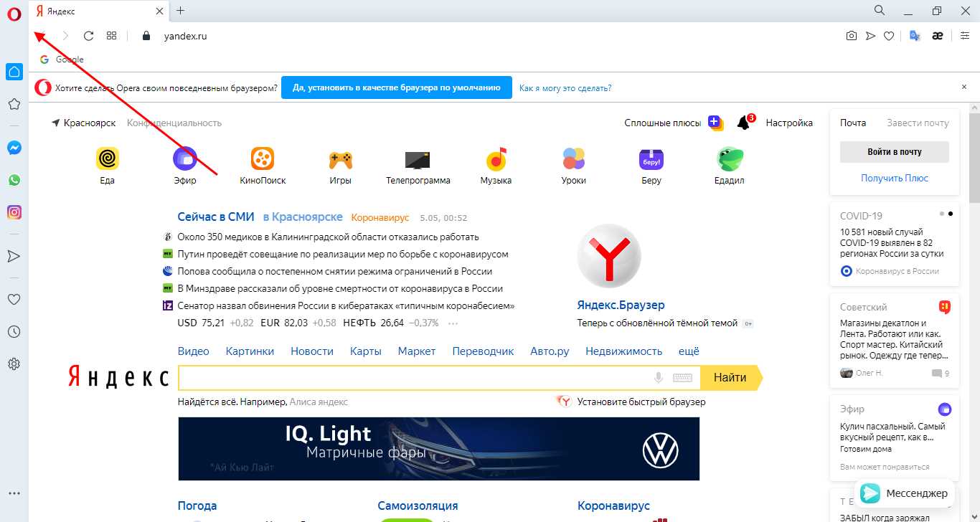The width and height of the screenshot is (980, 522).
Task: Open the Еда service icon
Action: pos(108,158)
